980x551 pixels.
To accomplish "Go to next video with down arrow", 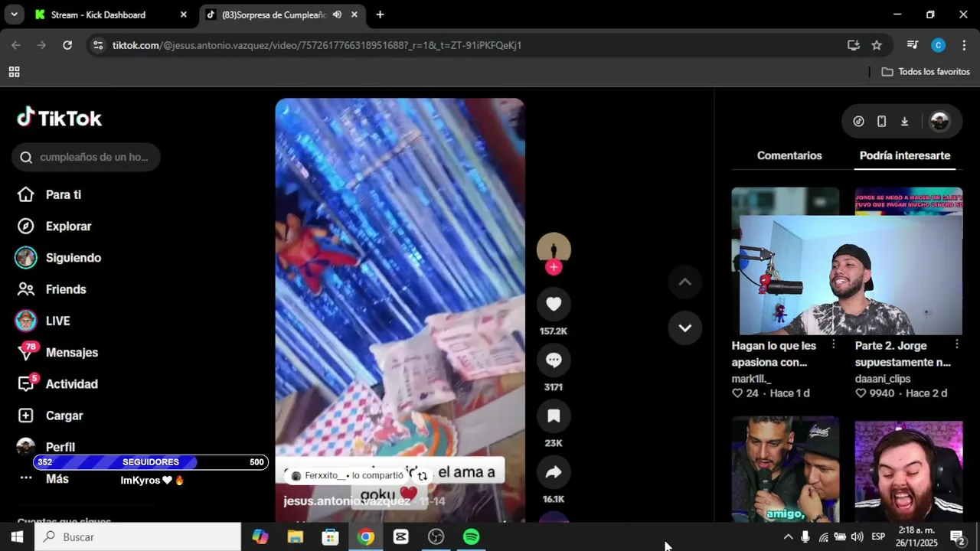I will coord(685,328).
